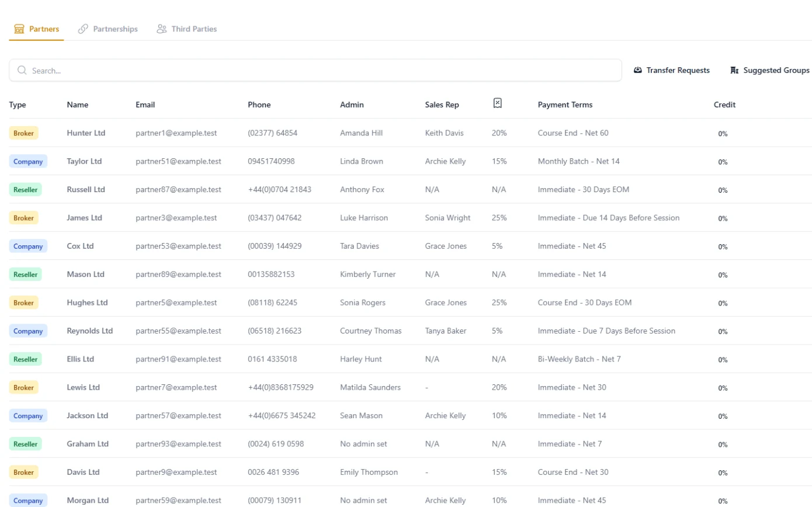
Task: Click the Company badge for Cox Ltd
Action: click(x=28, y=246)
